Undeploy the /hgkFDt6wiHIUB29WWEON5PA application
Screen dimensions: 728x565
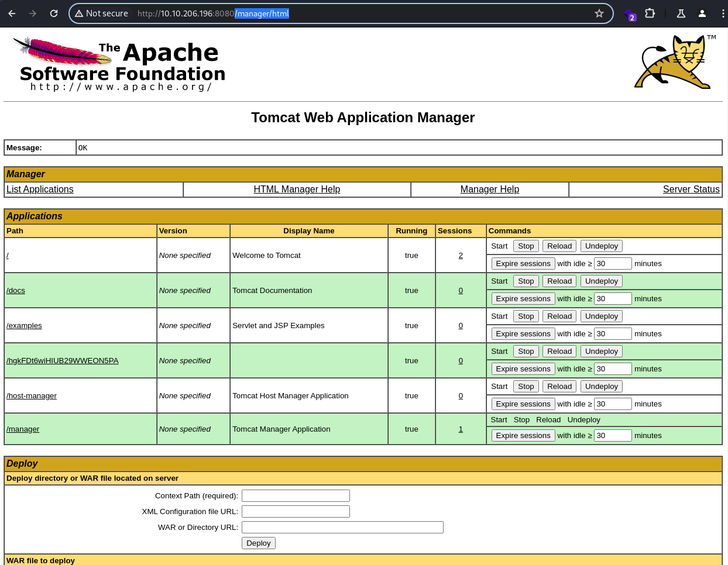pyautogui.click(x=602, y=352)
